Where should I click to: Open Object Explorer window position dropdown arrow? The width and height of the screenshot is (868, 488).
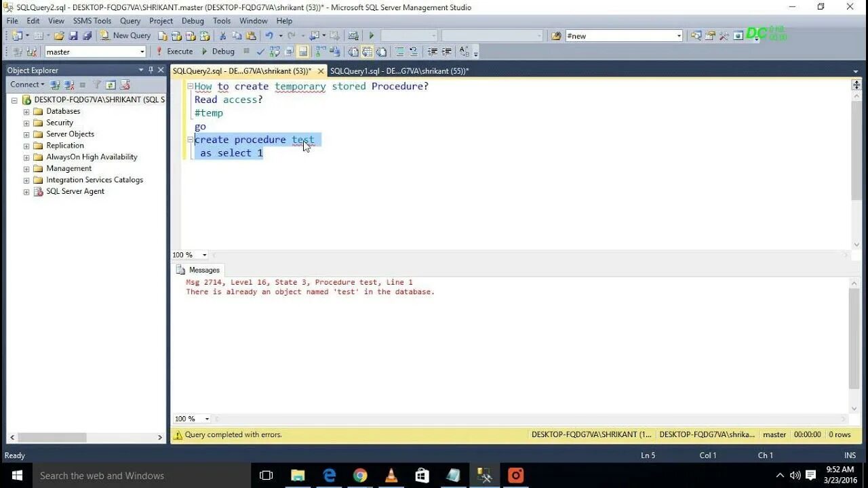[141, 70]
